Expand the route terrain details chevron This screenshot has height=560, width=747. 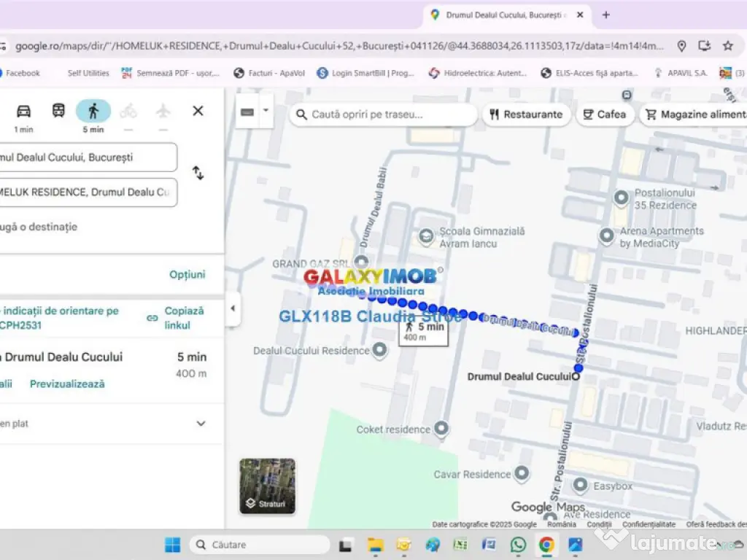[201, 424]
